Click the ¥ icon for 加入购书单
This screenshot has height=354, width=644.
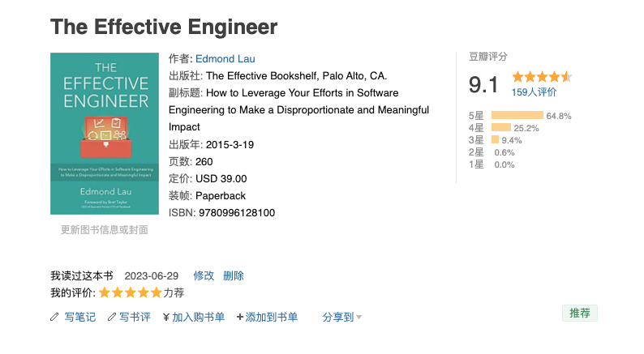tap(166, 318)
